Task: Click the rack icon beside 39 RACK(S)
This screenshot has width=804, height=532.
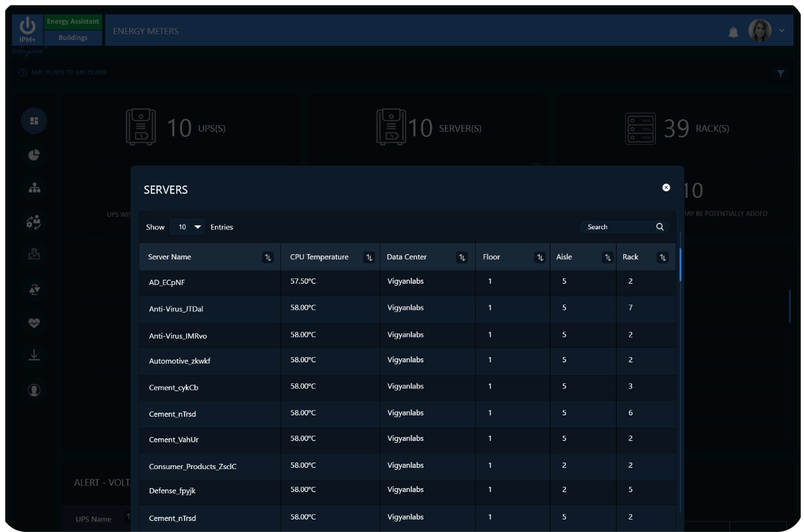Action: tap(640, 127)
